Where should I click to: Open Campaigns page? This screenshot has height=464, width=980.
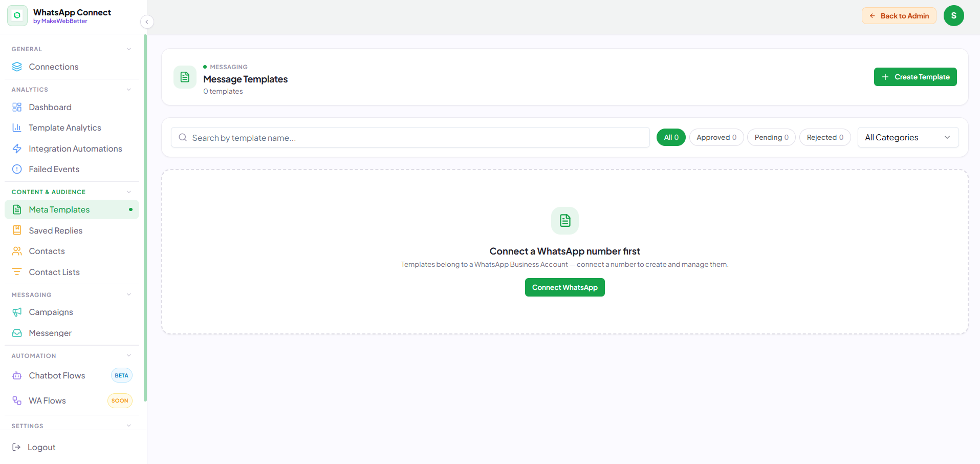click(72, 312)
